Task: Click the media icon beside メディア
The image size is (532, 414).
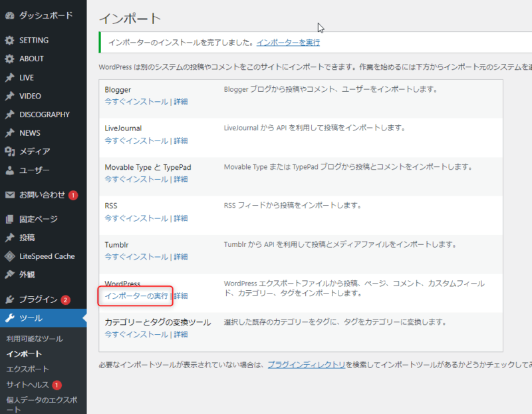Action: (x=9, y=152)
